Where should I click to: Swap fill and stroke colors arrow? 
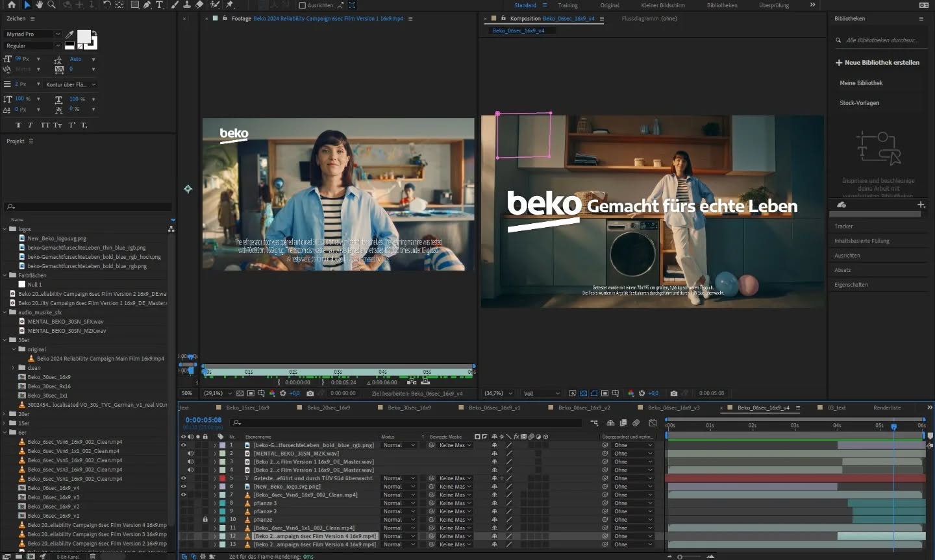click(x=94, y=33)
